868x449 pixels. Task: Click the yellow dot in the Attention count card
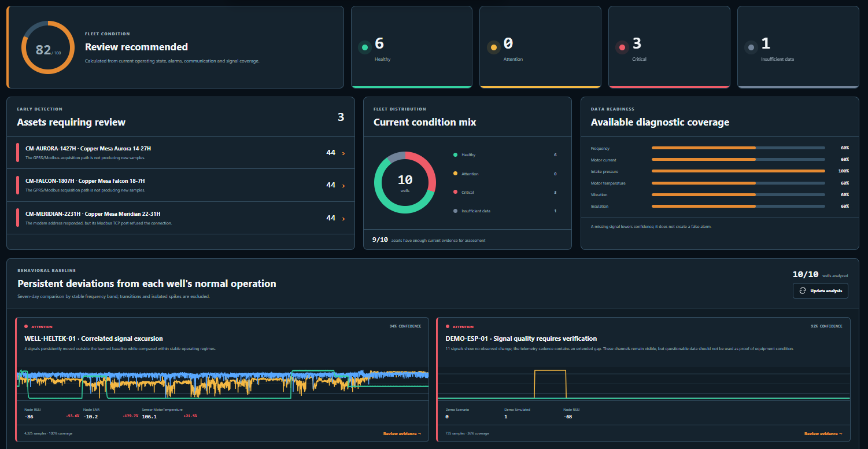[493, 47]
